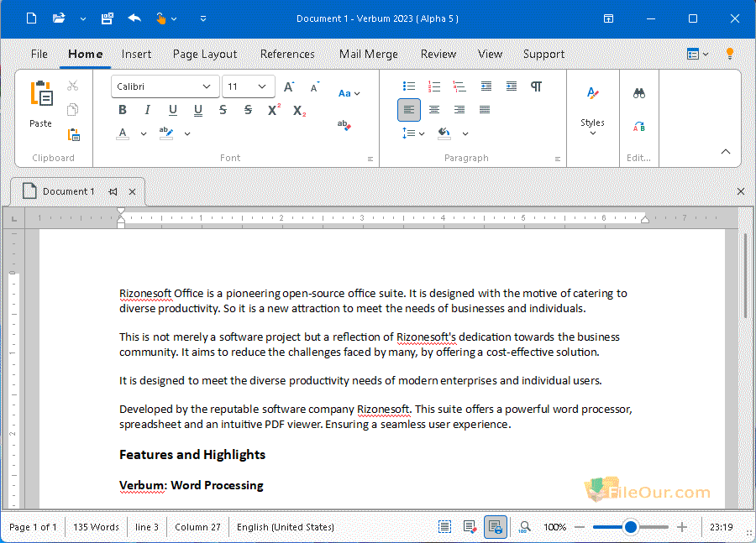Open the View tab
Image resolution: width=756 pixels, height=543 pixels.
click(x=490, y=54)
